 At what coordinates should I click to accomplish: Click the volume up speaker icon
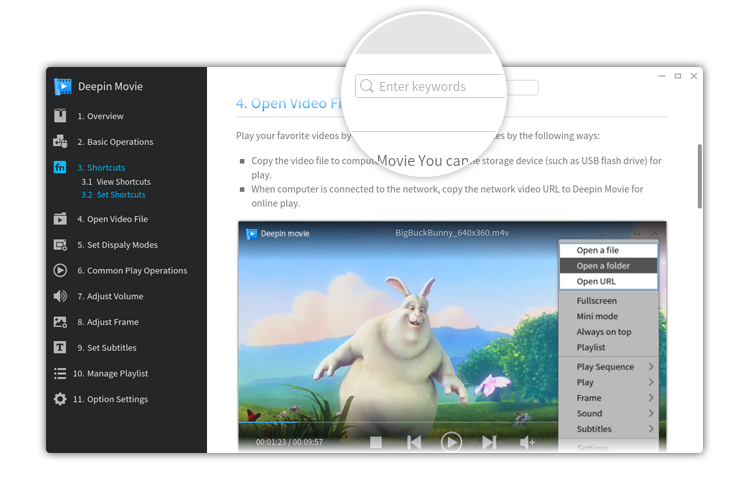pyautogui.click(x=527, y=442)
